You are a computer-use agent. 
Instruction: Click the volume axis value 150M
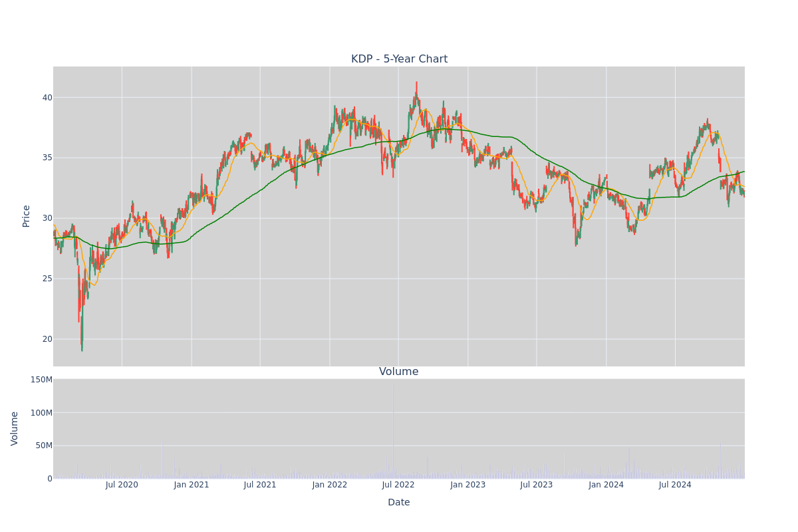(41, 380)
